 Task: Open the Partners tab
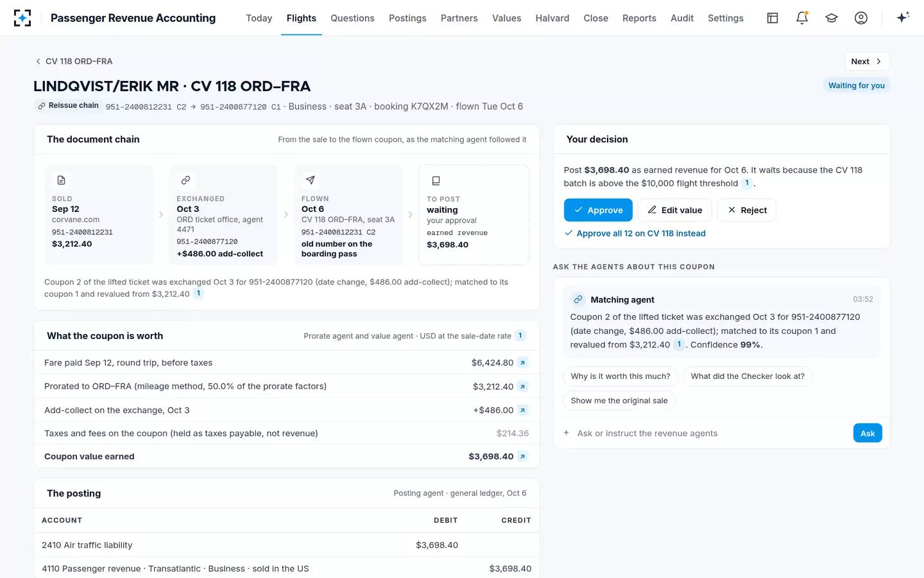[459, 18]
